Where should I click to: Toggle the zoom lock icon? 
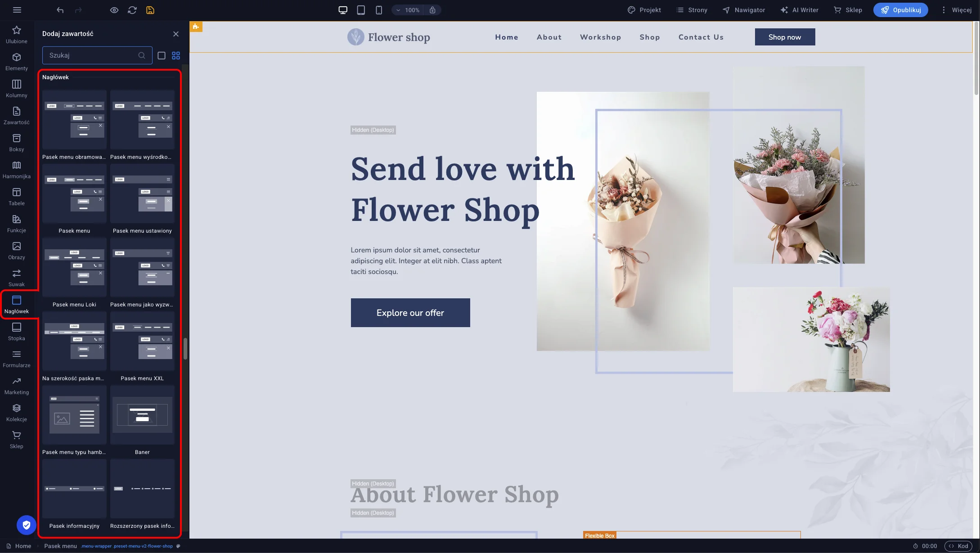tap(432, 10)
